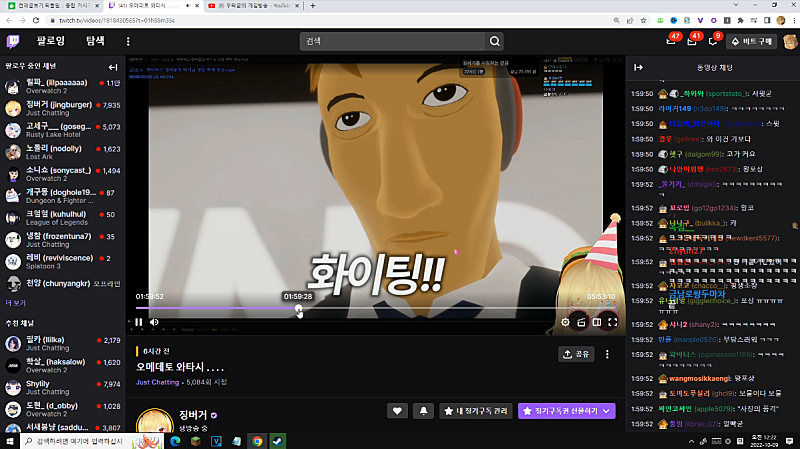
Task: Open the 정기구독권 선물하기 dropdown
Action: coord(566,411)
